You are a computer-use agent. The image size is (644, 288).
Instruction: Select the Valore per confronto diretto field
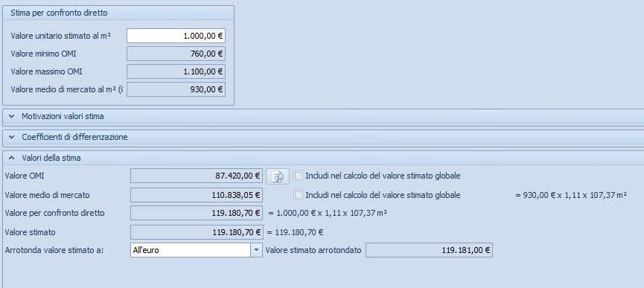coord(197,214)
